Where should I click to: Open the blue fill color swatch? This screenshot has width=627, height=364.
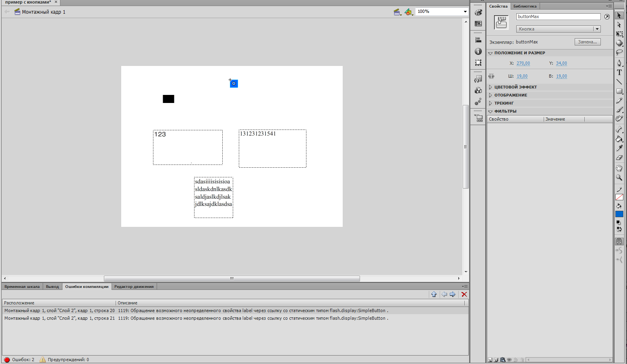[619, 214]
